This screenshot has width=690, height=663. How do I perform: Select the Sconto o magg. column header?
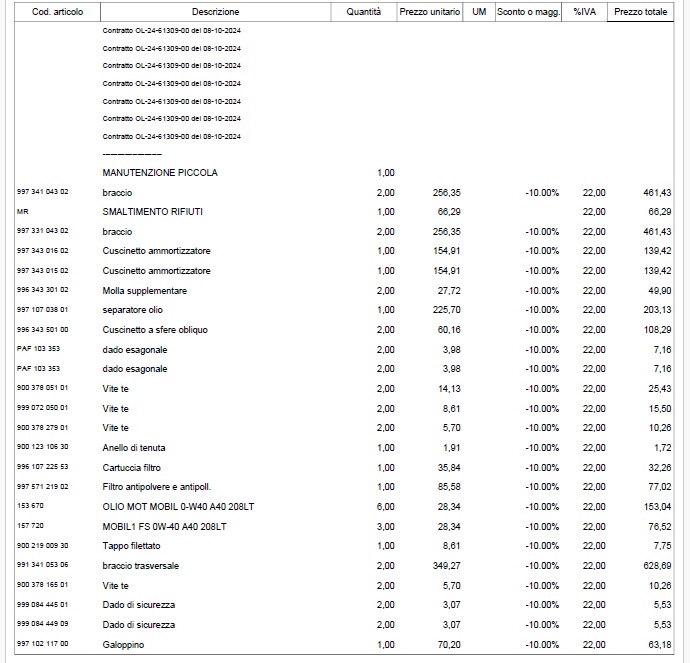coord(528,12)
